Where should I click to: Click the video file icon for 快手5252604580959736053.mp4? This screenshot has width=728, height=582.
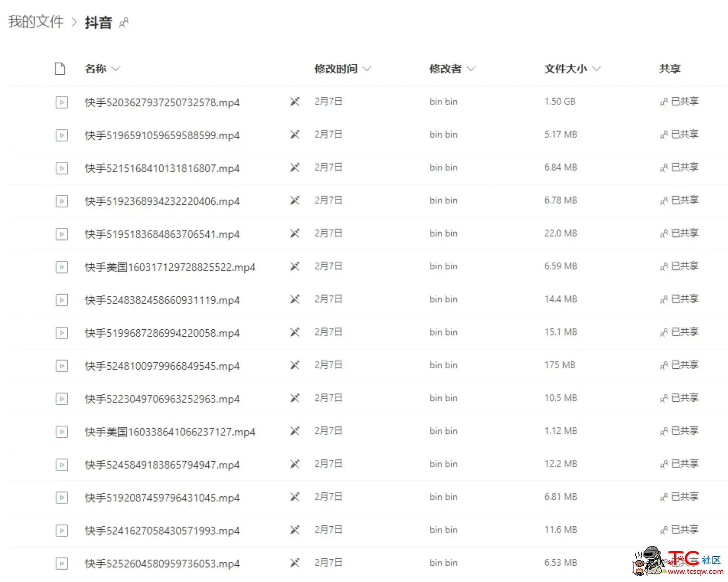click(x=62, y=563)
